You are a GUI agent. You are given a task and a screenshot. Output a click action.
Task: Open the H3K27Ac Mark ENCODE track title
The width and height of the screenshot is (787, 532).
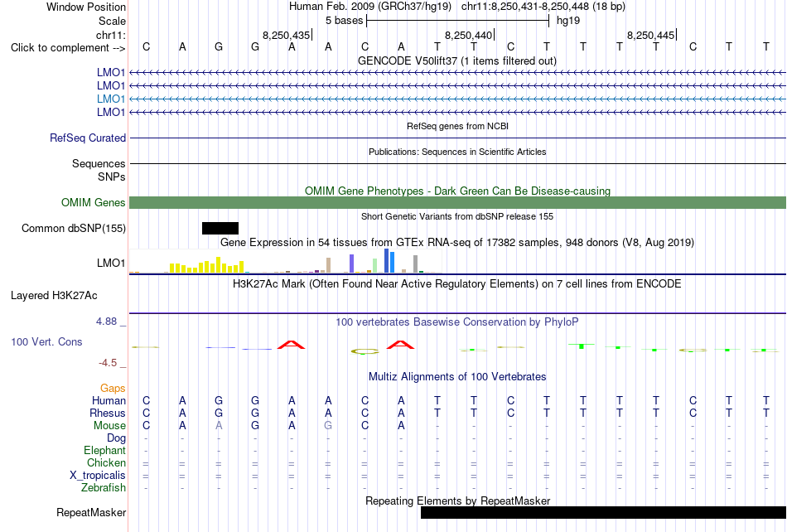coord(456,284)
